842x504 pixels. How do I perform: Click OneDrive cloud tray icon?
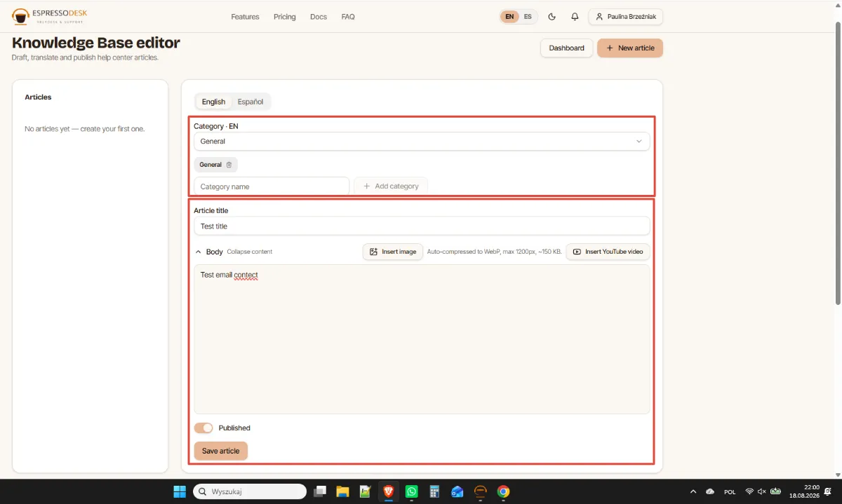[x=710, y=491]
